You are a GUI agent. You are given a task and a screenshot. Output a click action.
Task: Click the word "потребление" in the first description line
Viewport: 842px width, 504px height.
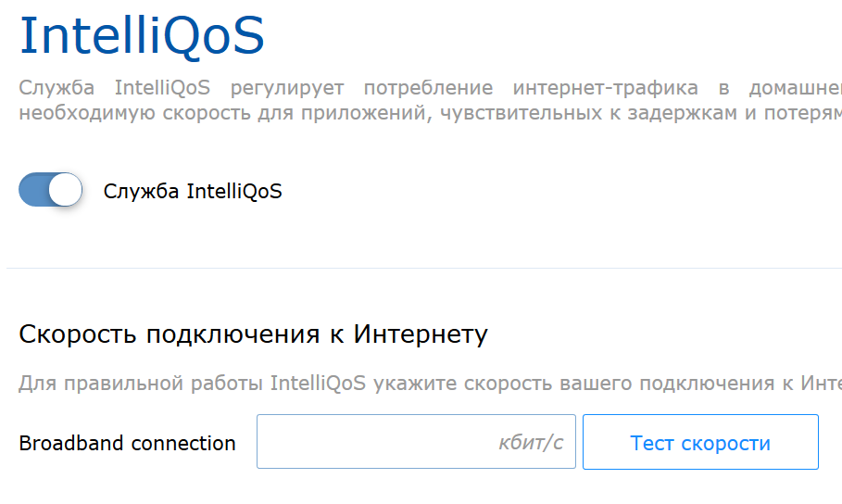428,88
